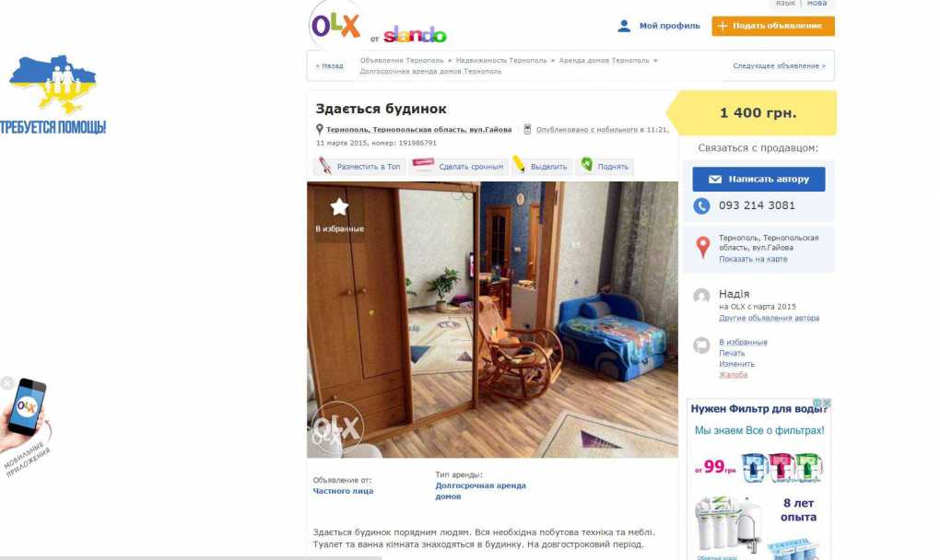Open the Мой профиль user icon
Image resolution: width=940 pixels, height=560 pixels.
(x=624, y=26)
